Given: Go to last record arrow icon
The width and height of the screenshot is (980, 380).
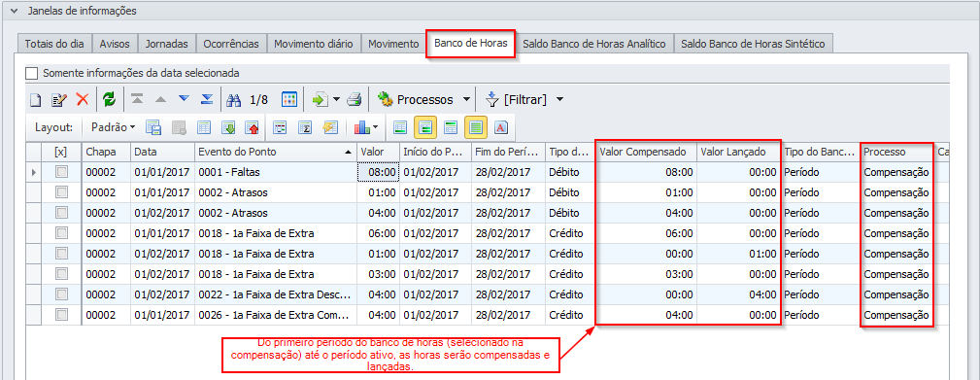Looking at the screenshot, I should click(x=208, y=99).
